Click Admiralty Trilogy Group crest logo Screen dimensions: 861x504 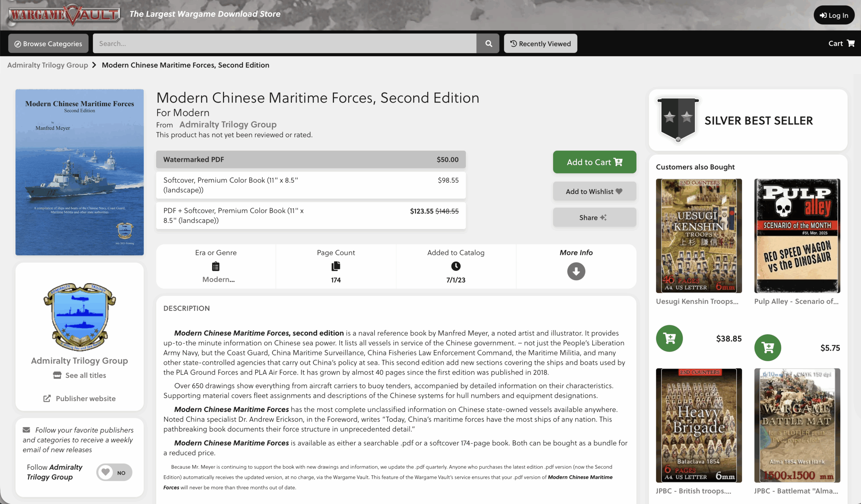click(x=80, y=316)
